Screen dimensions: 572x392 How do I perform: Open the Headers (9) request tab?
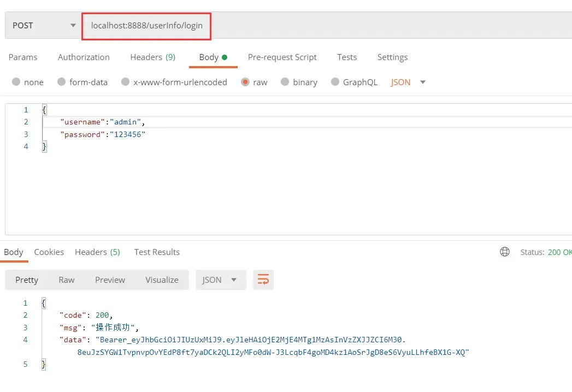(152, 57)
